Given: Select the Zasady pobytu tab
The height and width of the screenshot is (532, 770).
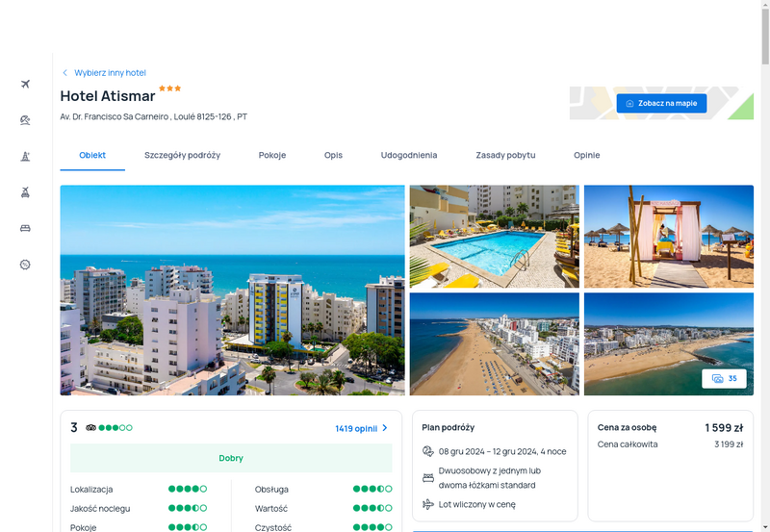Looking at the screenshot, I should pos(505,155).
